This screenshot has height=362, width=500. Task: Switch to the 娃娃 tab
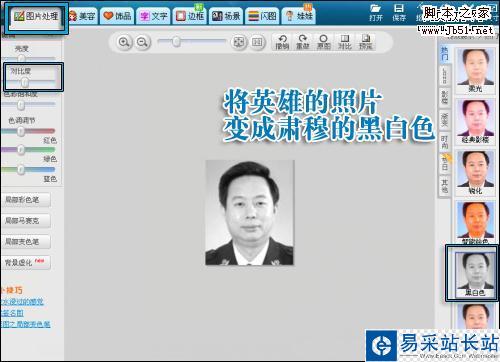[299, 16]
